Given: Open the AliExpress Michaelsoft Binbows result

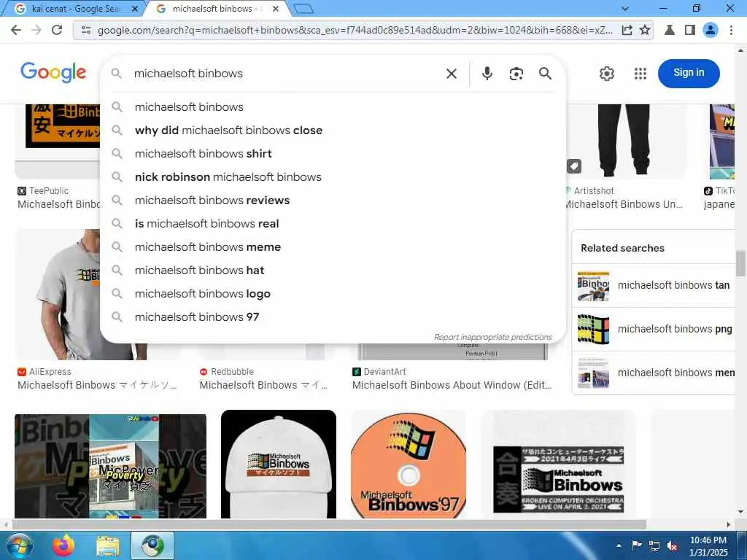Looking at the screenshot, I should point(97,385).
